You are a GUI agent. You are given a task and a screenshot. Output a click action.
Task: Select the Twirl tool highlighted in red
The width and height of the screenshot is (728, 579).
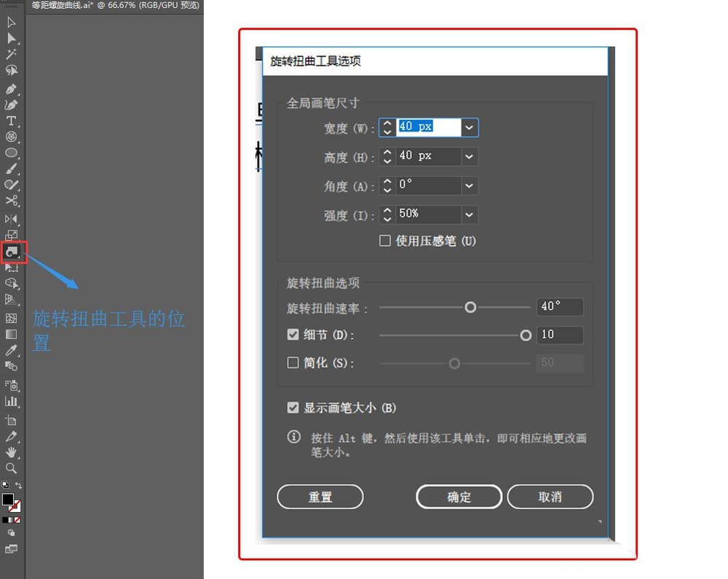pyautogui.click(x=12, y=252)
